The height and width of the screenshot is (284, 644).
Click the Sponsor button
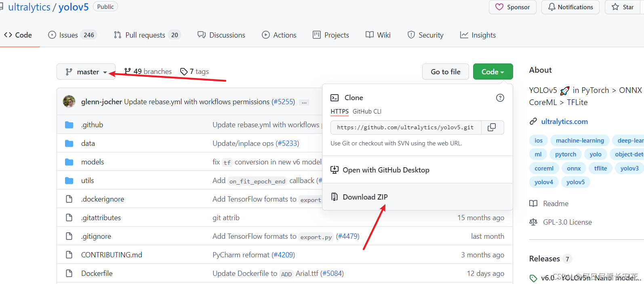(x=513, y=7)
